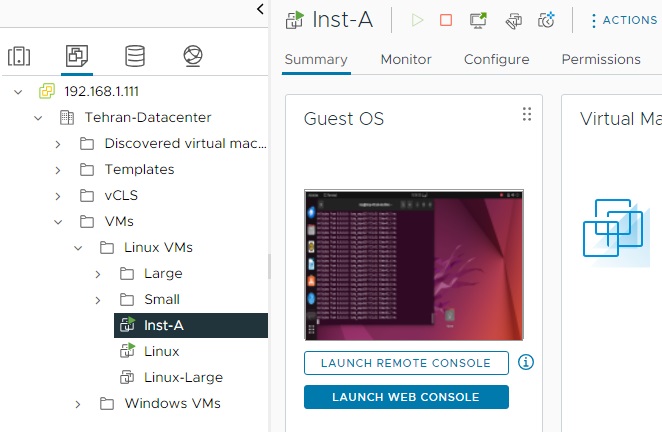Click the Edit Settings toolbar icon
This screenshot has height=432, width=662.
pos(513,20)
